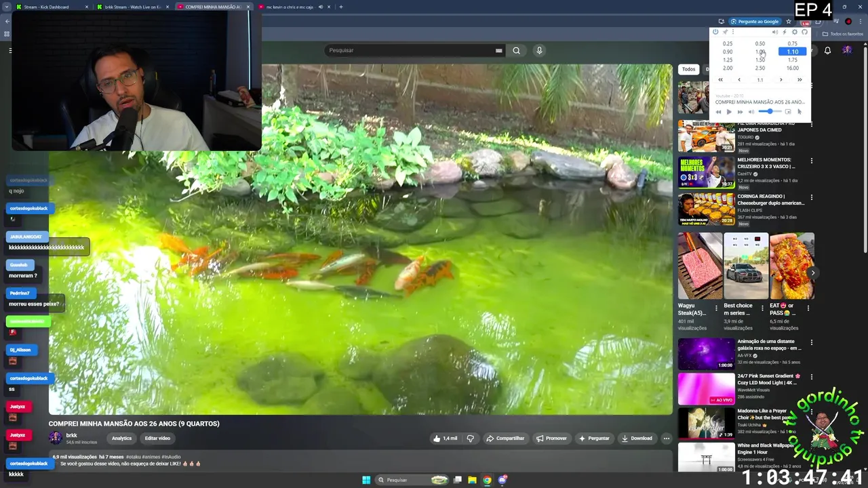Decrease speed with single left arrow
This screenshot has width=868, height=488.
[x=739, y=80]
